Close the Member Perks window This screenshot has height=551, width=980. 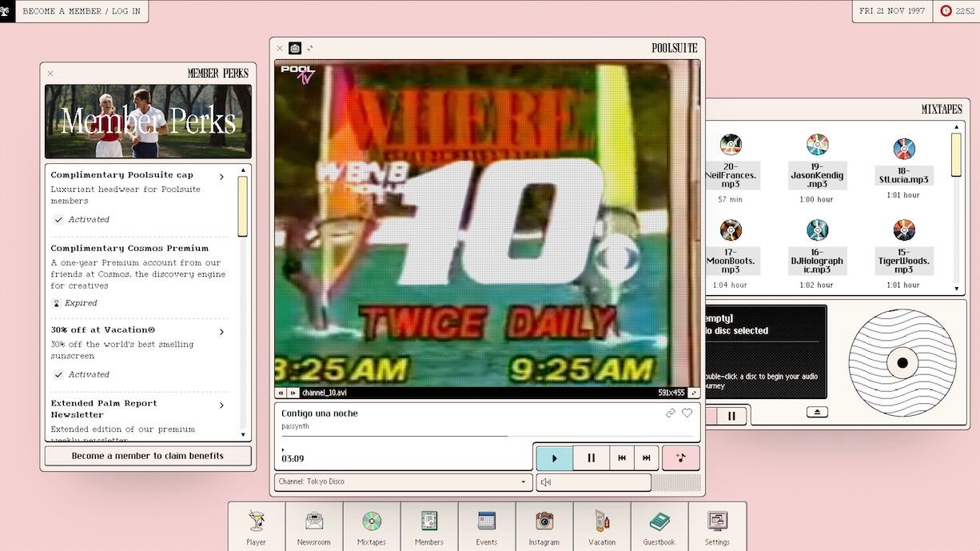coord(50,74)
